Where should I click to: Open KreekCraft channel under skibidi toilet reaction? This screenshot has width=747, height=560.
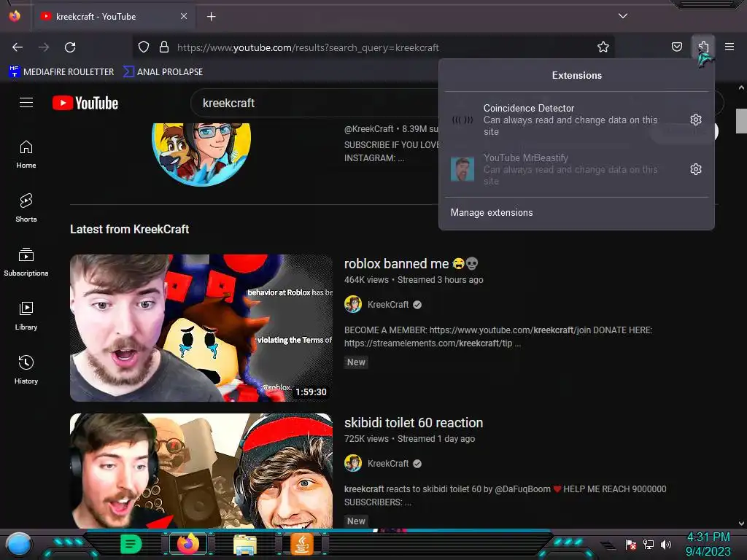[388, 463]
